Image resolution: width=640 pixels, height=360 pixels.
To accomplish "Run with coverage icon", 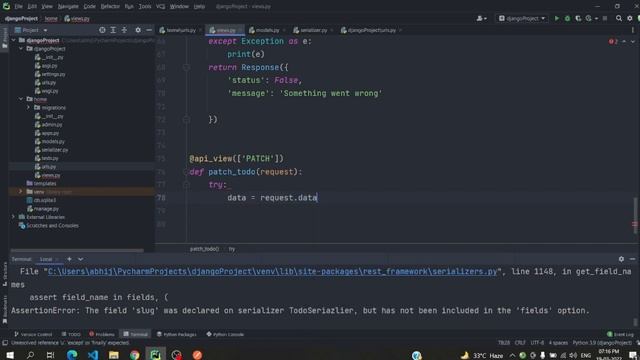I will coord(578,18).
